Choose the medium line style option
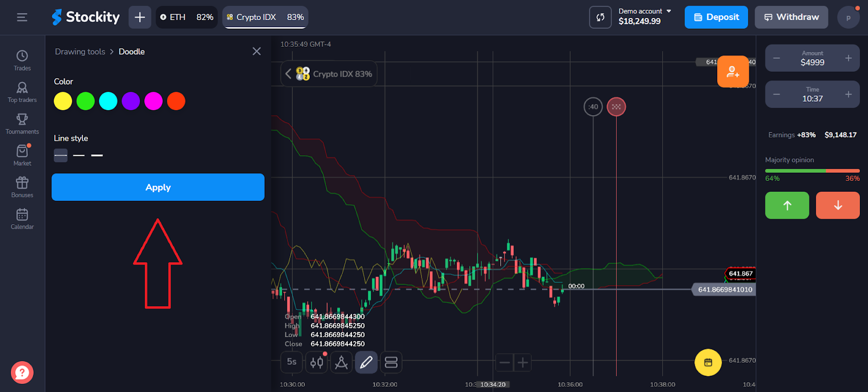The image size is (868, 392). pyautogui.click(x=79, y=155)
